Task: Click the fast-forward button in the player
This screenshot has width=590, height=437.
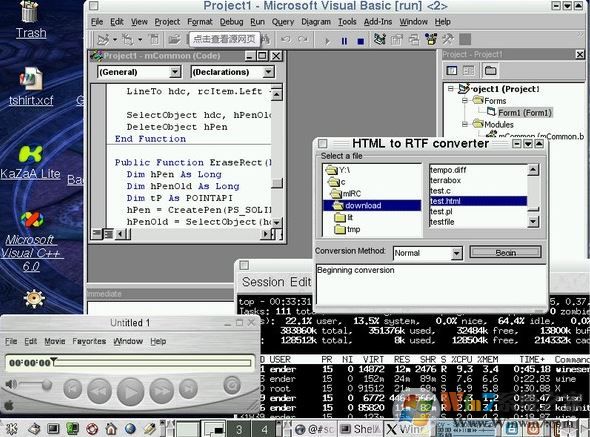Action: click(161, 391)
